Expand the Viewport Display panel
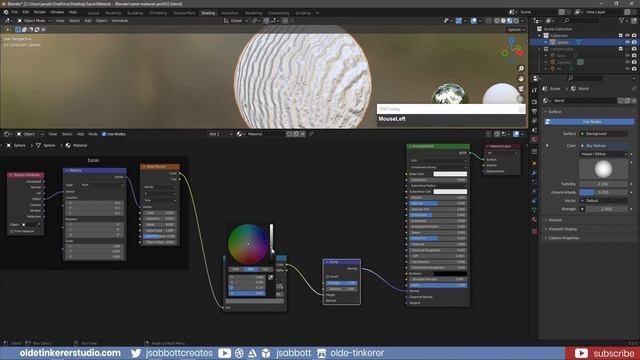Viewport: 640px width, 360px height. click(x=562, y=229)
